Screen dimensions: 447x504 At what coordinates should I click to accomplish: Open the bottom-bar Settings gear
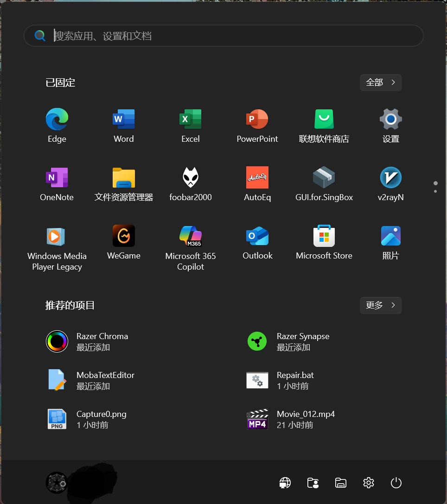369,483
